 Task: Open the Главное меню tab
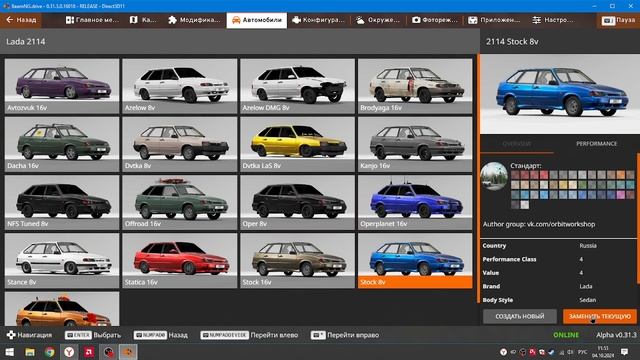point(92,20)
